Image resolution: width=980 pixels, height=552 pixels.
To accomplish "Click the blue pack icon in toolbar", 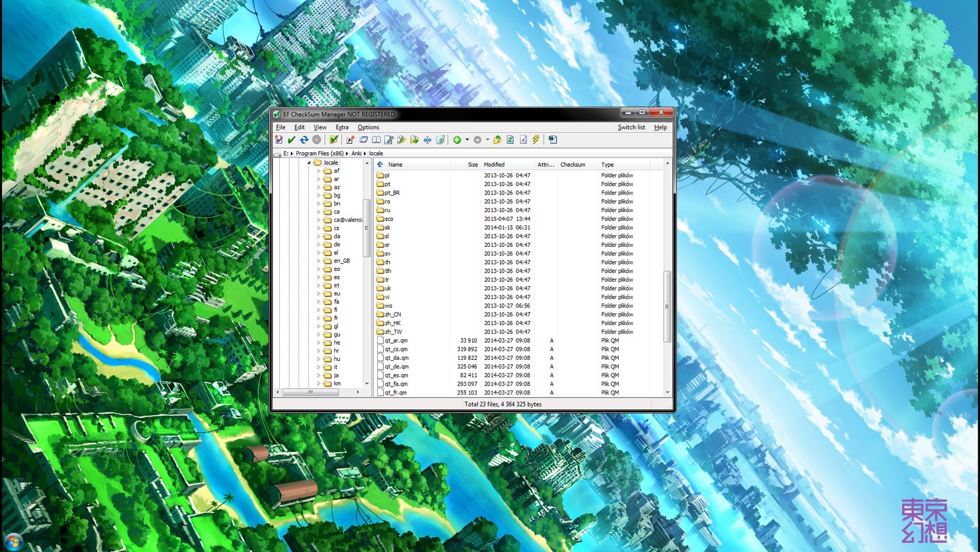I will (x=364, y=140).
